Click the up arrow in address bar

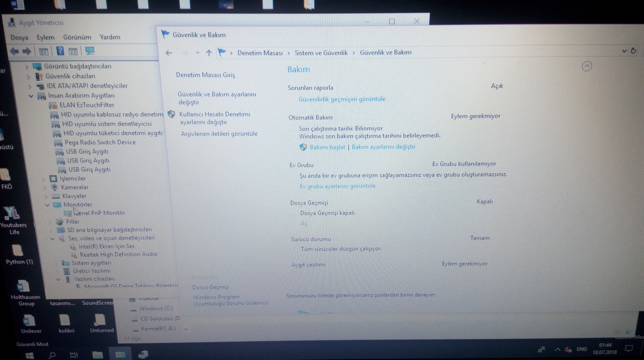coord(209,53)
